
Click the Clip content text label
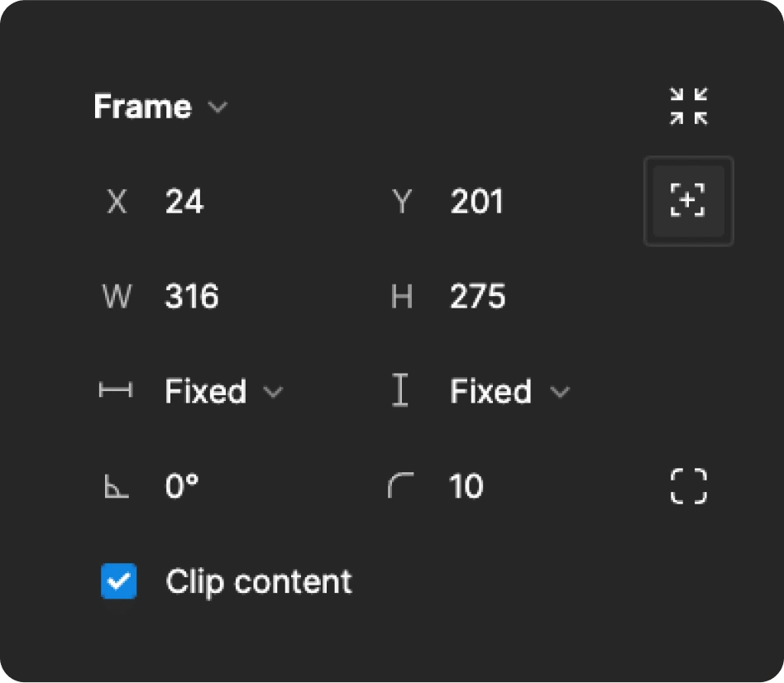tap(258, 581)
